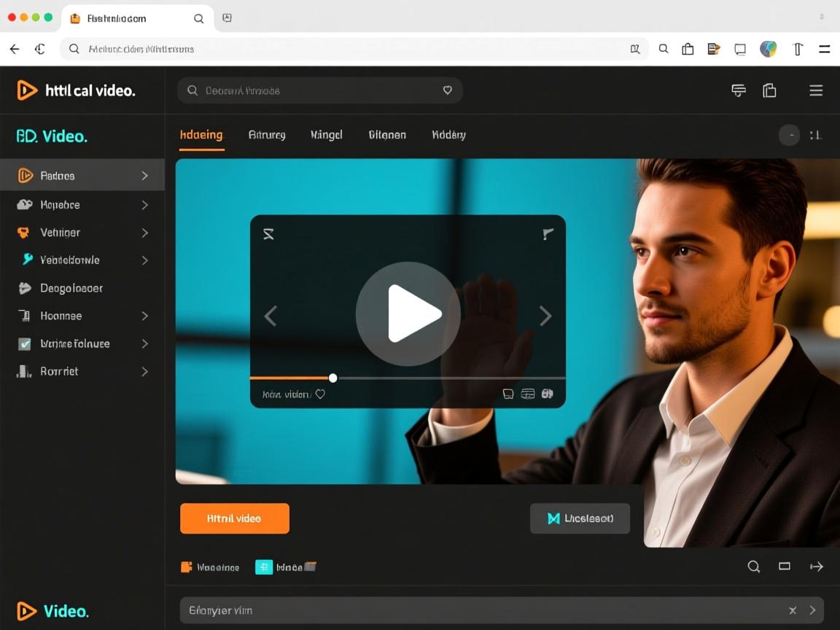Click the heart icon in search bar

pos(448,90)
